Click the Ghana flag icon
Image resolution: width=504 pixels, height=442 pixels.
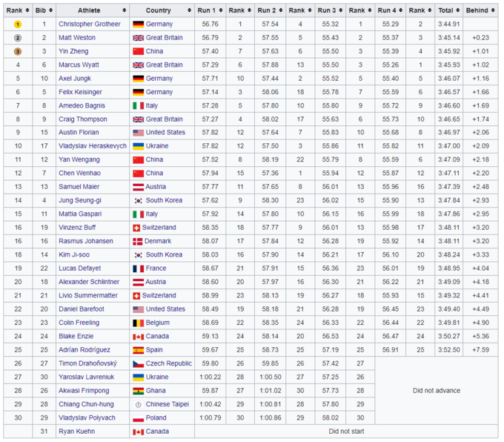click(x=138, y=392)
